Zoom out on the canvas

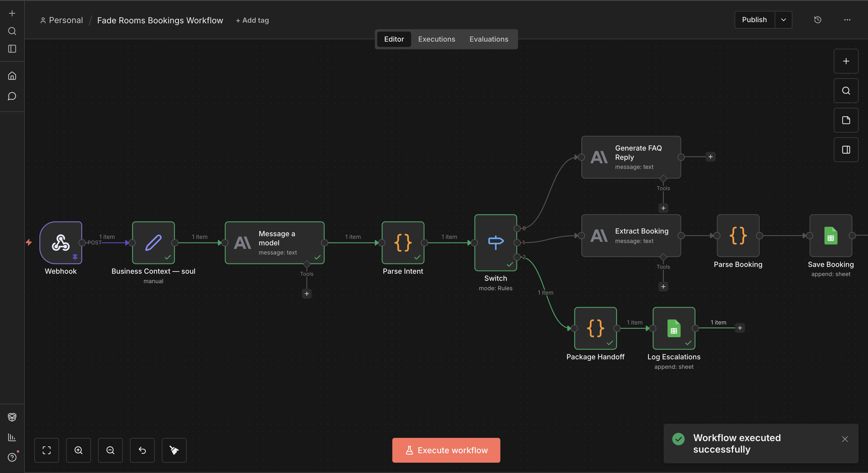[x=110, y=450]
